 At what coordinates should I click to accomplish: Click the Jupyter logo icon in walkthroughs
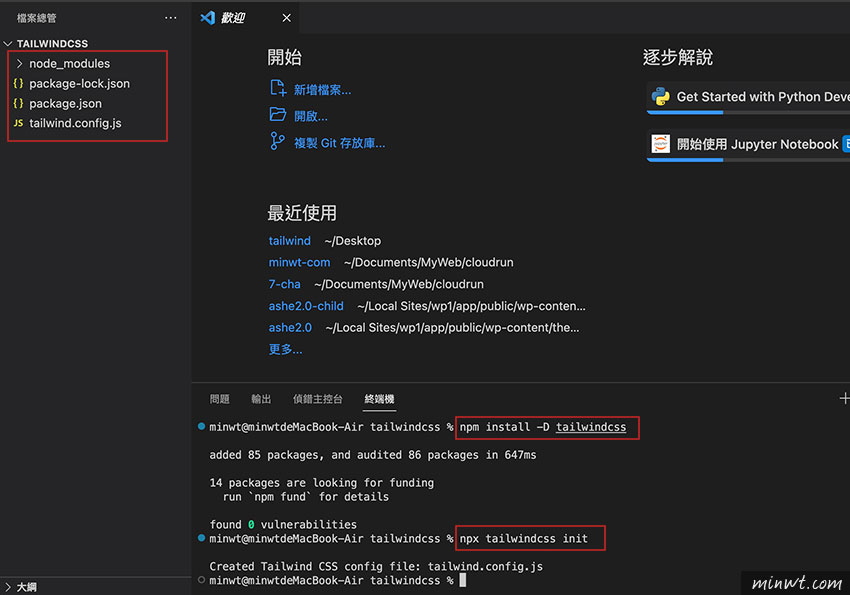[660, 144]
